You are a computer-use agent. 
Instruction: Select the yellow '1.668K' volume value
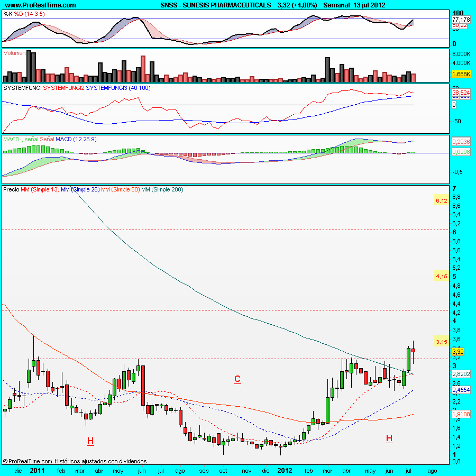point(461,74)
